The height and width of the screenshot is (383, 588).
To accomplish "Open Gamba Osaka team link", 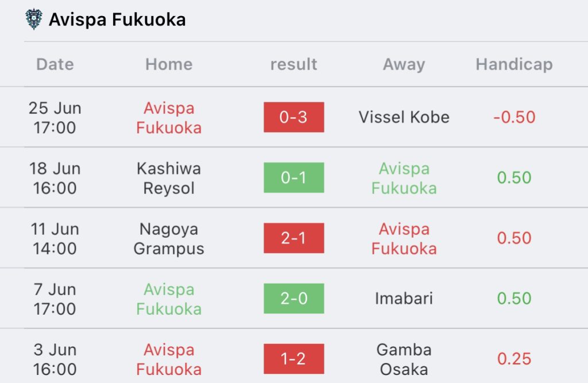I will point(404,359).
